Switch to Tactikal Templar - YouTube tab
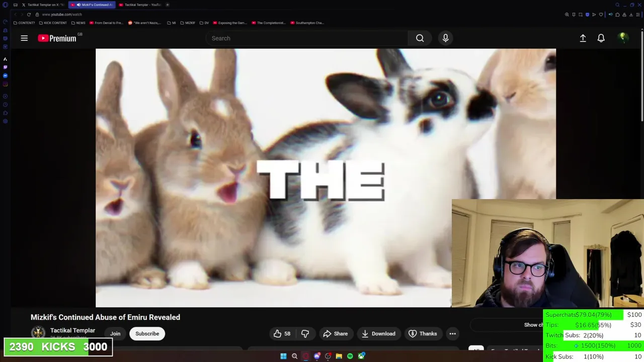Screen dimensions: 644x362 [x=140, y=5]
